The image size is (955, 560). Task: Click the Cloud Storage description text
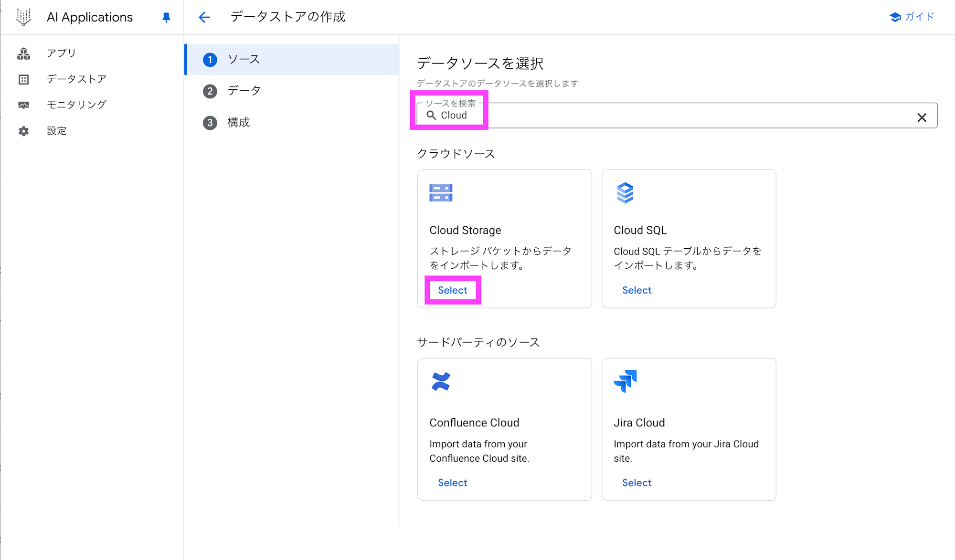click(500, 258)
